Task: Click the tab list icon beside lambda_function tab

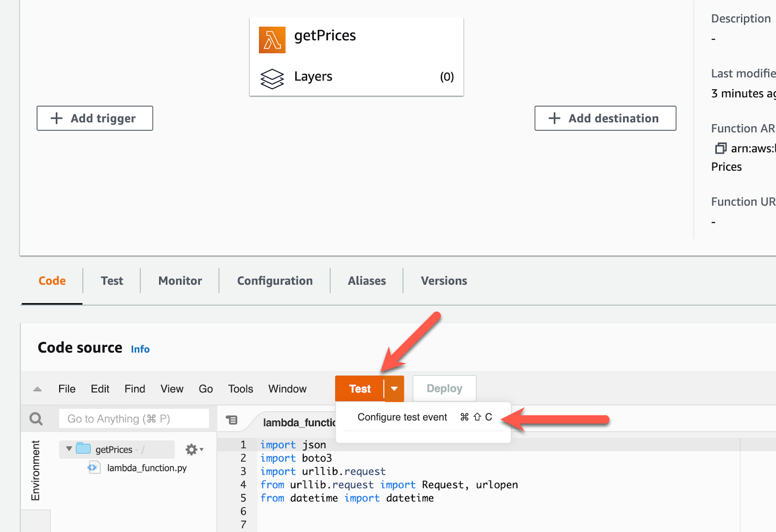Action: 232,420
